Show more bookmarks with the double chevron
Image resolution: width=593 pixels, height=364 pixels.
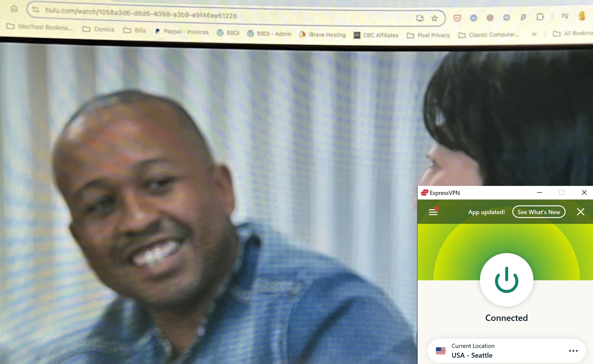[534, 34]
